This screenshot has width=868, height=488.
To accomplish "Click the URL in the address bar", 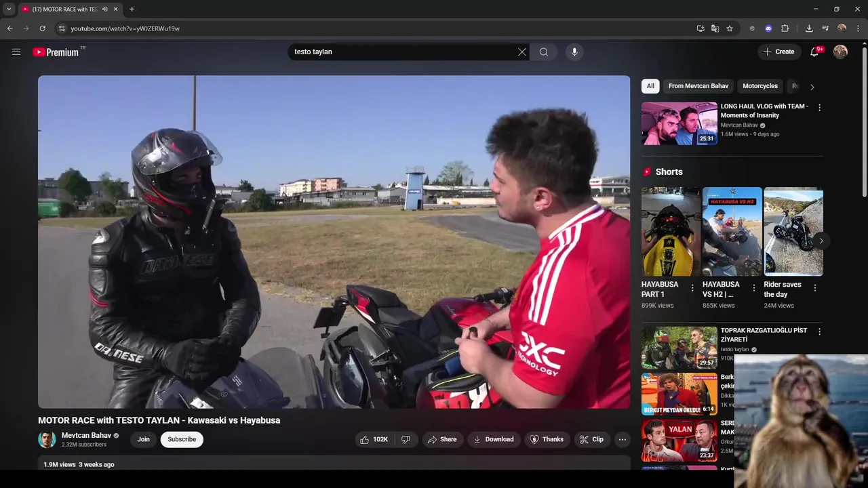I will point(125,28).
